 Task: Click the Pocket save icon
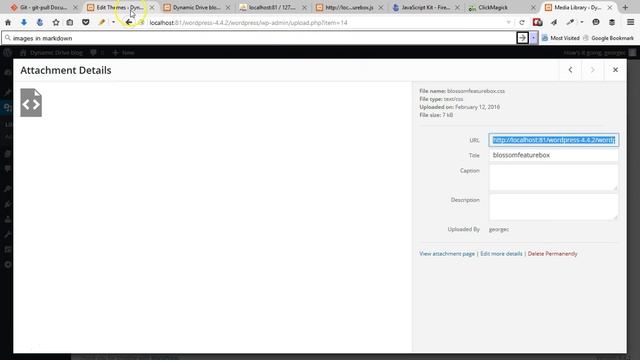[85, 22]
